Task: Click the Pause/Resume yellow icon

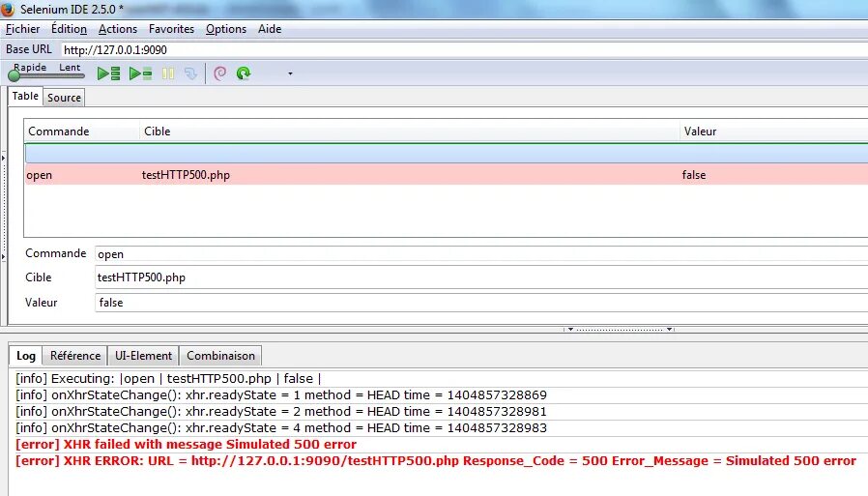Action: coord(168,73)
